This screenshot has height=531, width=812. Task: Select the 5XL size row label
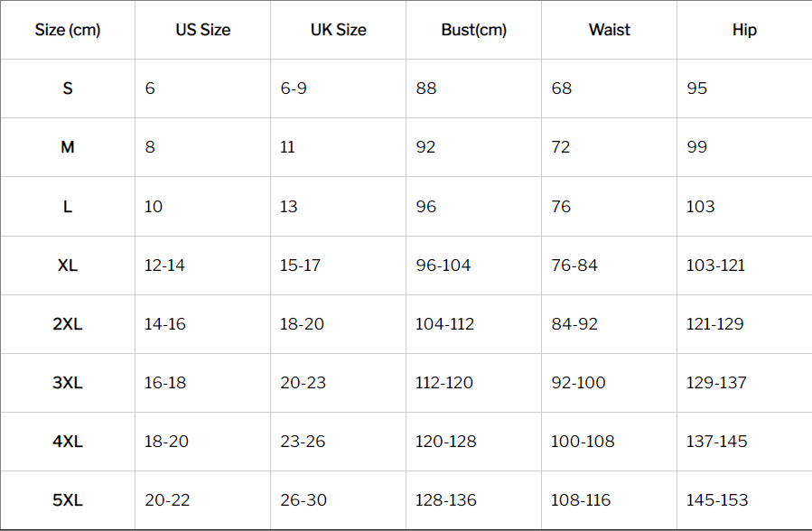[68, 500]
